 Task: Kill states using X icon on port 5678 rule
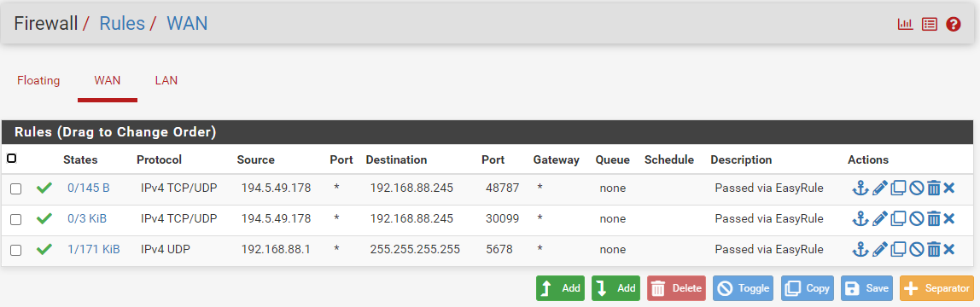[948, 250]
